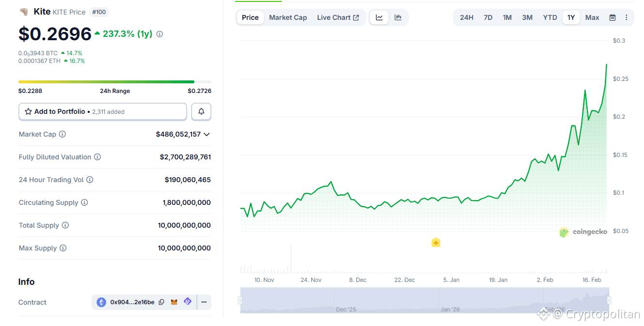Copy the contract address using the copy icon
644x326 pixels.
click(x=161, y=301)
